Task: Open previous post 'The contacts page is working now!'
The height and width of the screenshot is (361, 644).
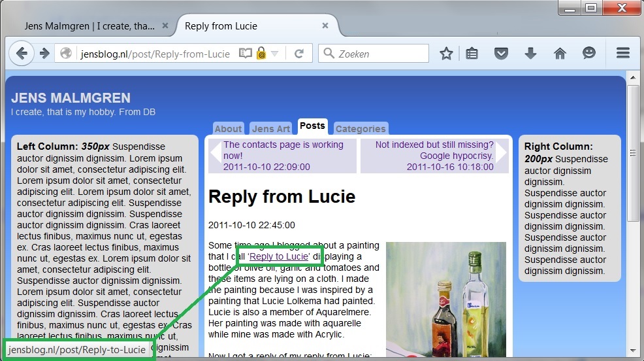Action: tap(283, 150)
